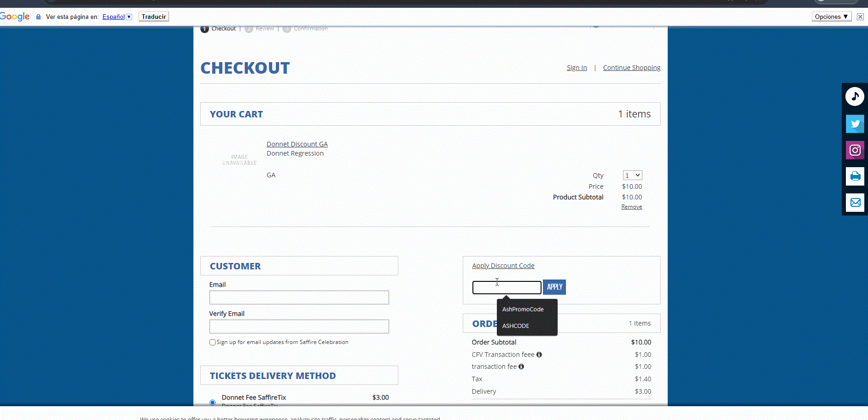Select Donnet Fee SaffireTix delivery radio

click(212, 402)
